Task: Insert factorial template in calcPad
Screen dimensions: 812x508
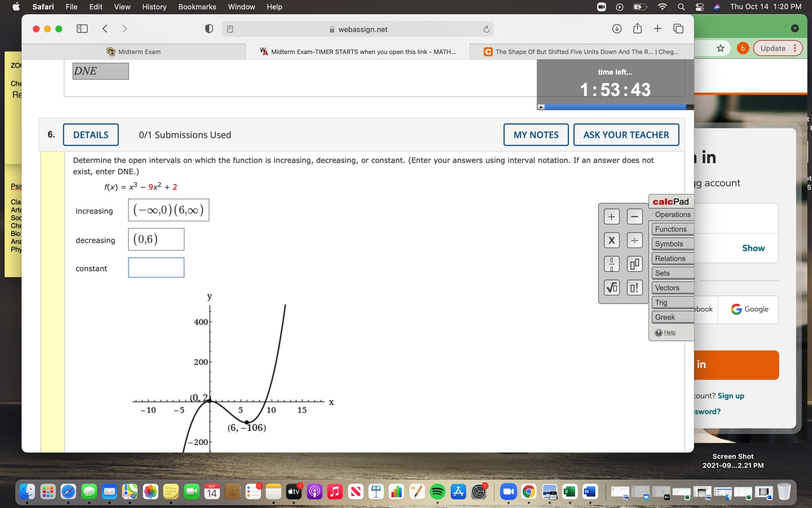Action: tap(634, 288)
